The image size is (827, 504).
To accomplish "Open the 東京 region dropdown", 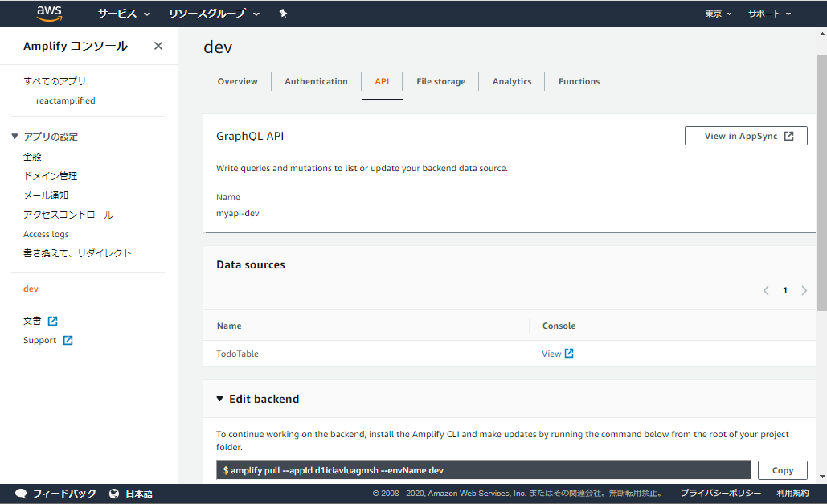I will (719, 14).
